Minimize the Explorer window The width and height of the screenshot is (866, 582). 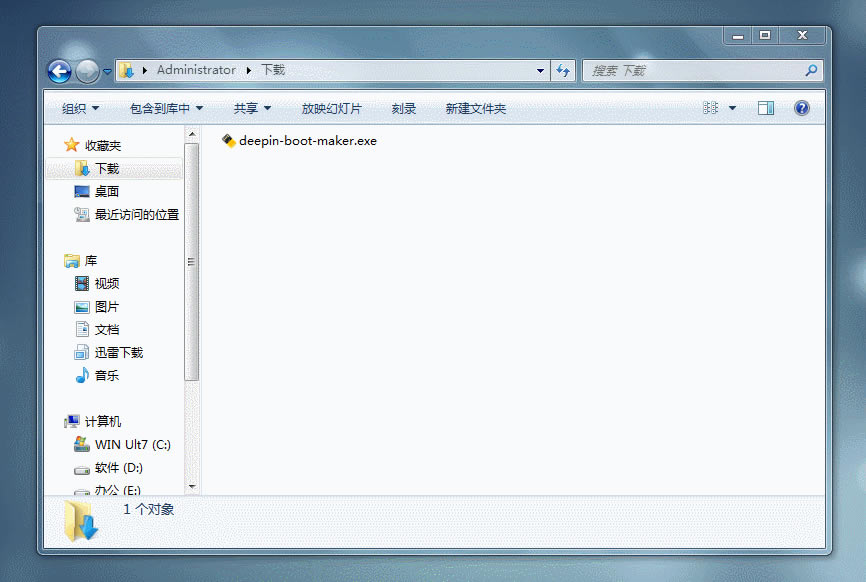coord(738,35)
